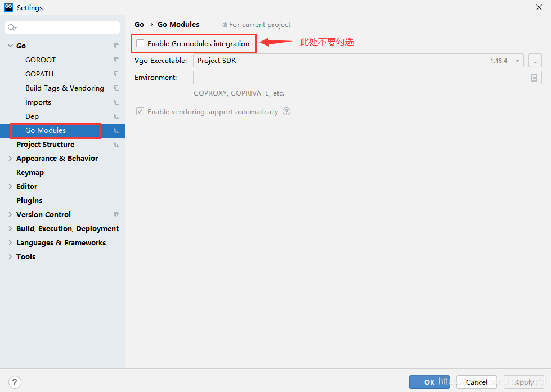
Task: Focus the settings search field
Action: coord(62,28)
